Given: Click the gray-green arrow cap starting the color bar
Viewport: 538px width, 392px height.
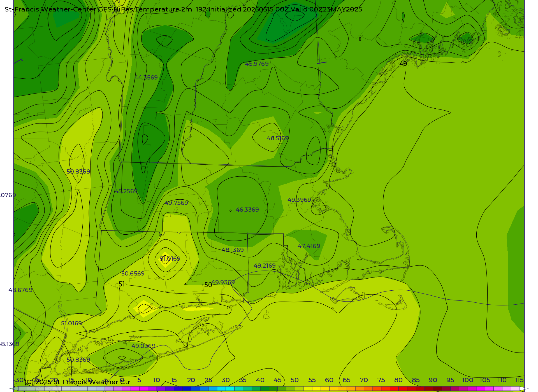Looking at the screenshot, I should click(14, 389).
